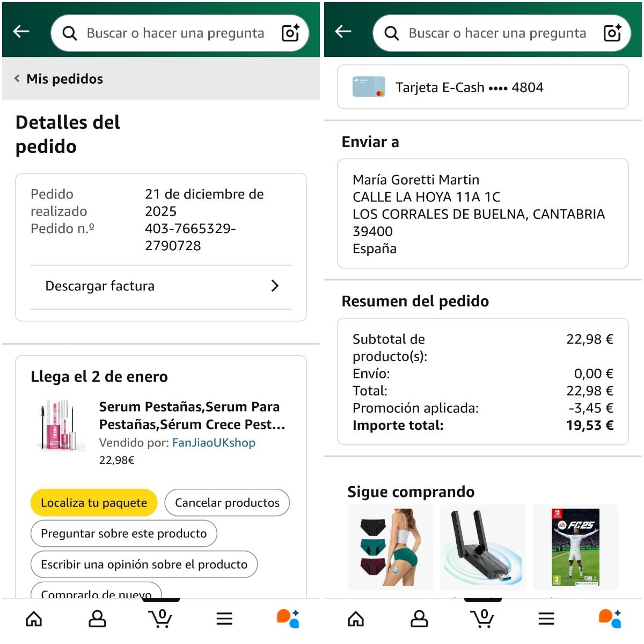This screenshot has width=644, height=644.
Task: Open the shopping cart on left screen
Action: (160, 619)
